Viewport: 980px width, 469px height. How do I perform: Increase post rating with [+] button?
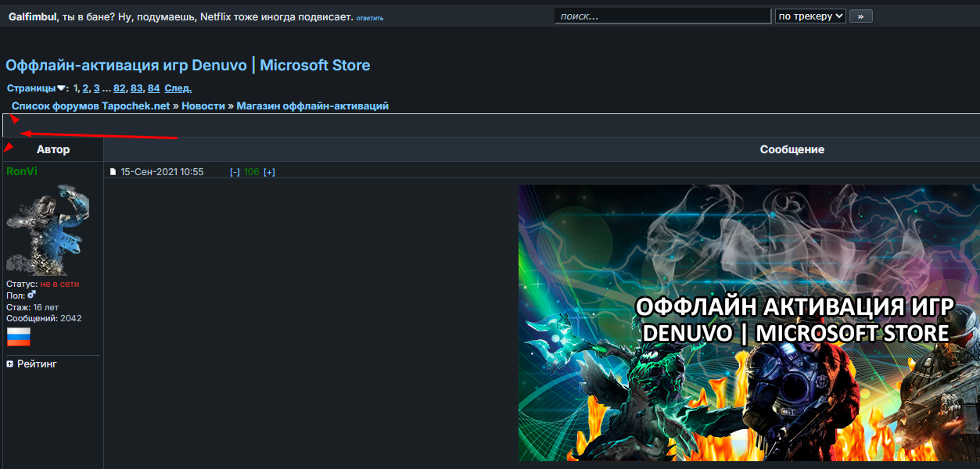click(x=269, y=172)
